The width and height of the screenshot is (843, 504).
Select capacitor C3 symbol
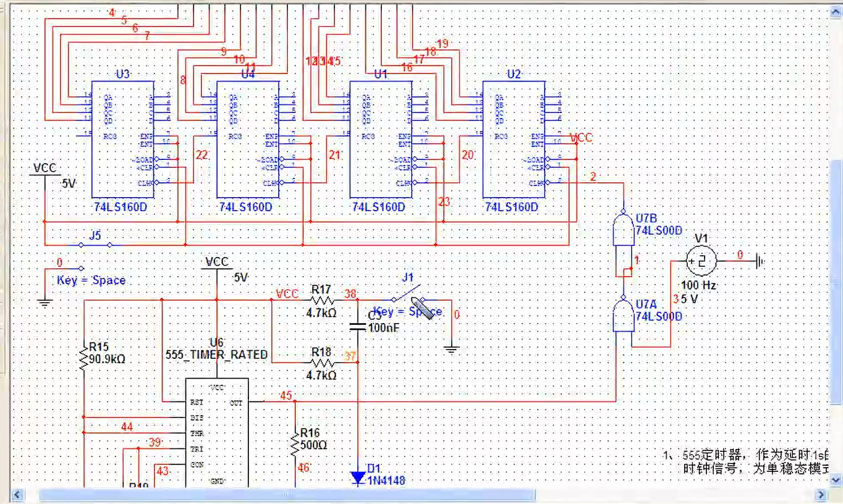pos(358,325)
